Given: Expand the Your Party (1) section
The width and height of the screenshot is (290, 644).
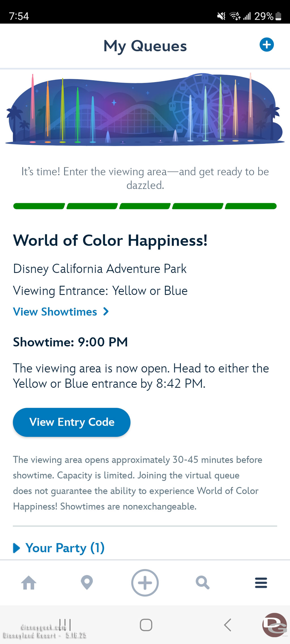Looking at the screenshot, I should point(59,548).
